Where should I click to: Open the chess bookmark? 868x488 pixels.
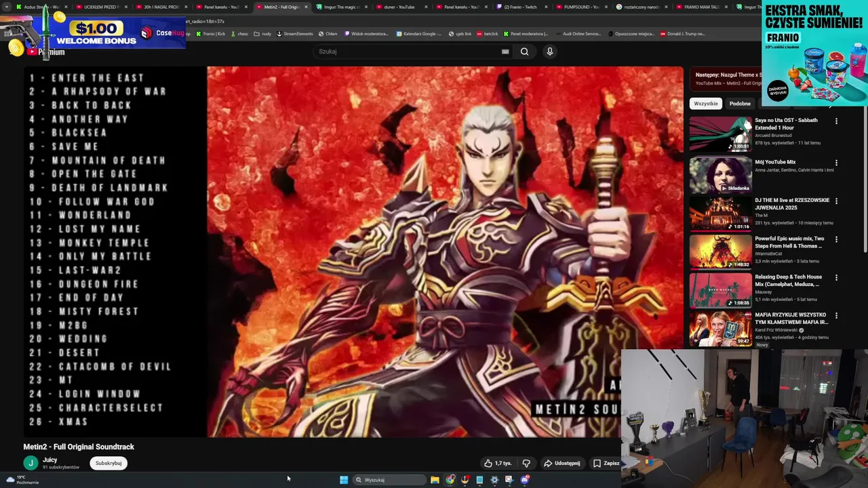click(x=239, y=33)
